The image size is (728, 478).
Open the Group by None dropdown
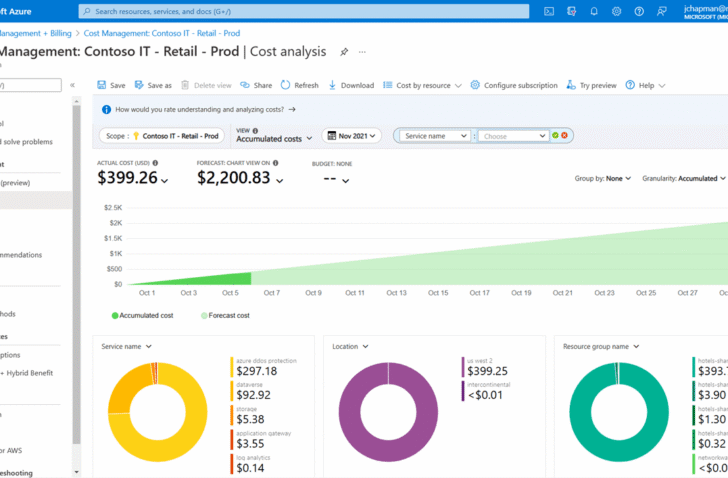tap(603, 178)
